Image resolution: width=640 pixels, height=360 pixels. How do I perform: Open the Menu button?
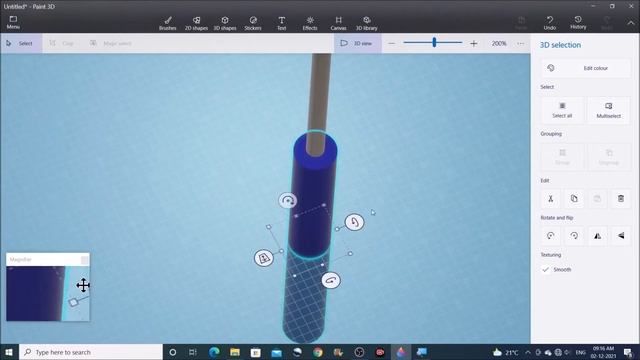13,22
